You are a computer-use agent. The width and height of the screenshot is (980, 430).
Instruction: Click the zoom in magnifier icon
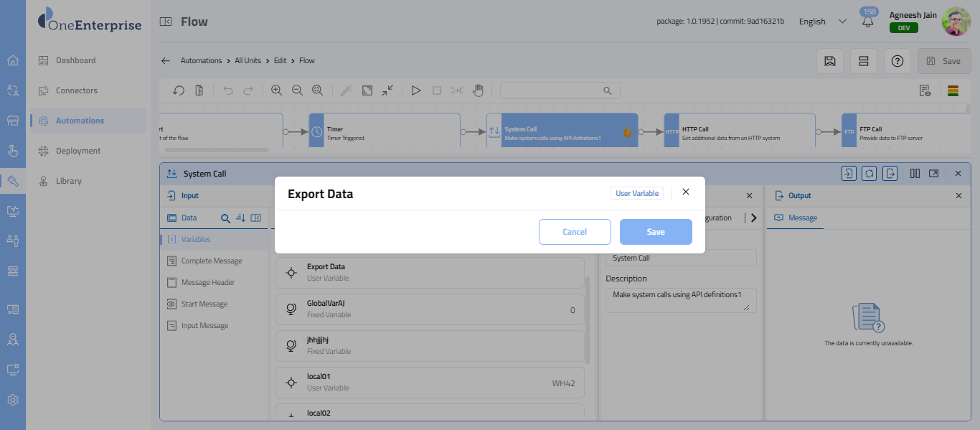[x=276, y=90]
